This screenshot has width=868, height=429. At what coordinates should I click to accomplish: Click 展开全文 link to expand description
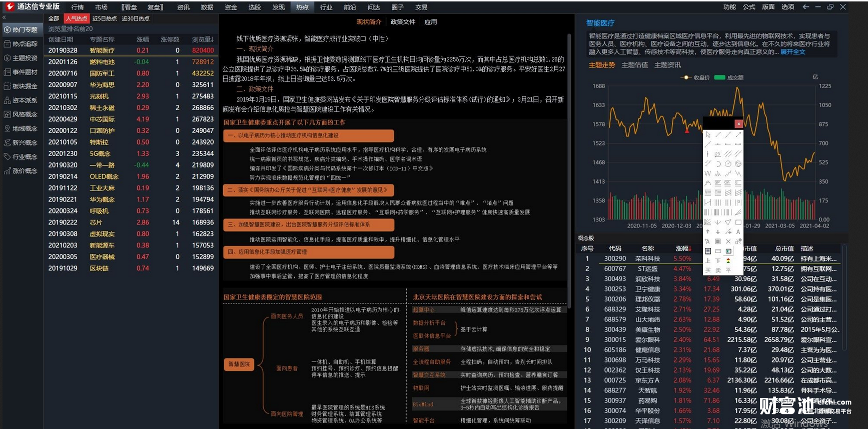(x=793, y=52)
